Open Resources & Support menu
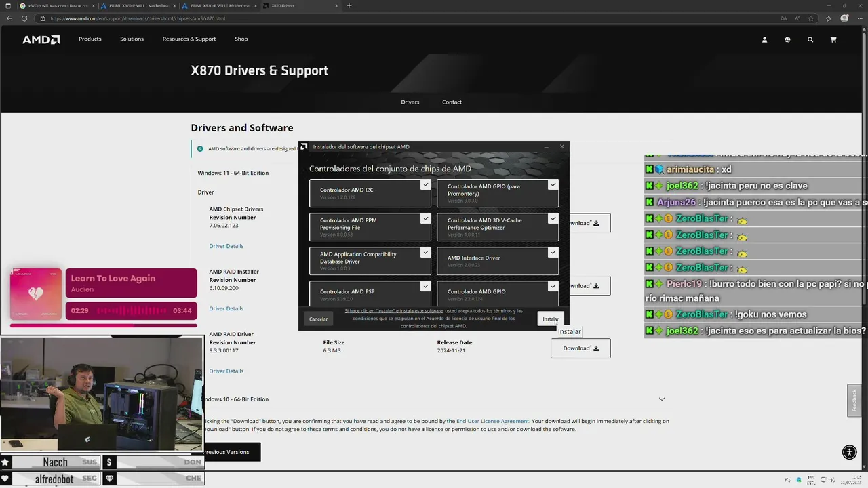 [189, 39]
